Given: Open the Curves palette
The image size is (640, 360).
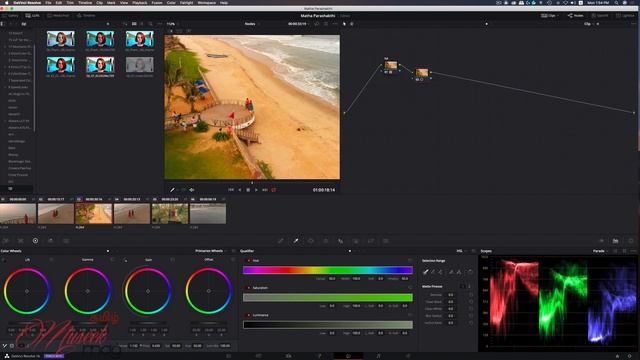Looking at the screenshot, I should pyautogui.click(x=281, y=241).
